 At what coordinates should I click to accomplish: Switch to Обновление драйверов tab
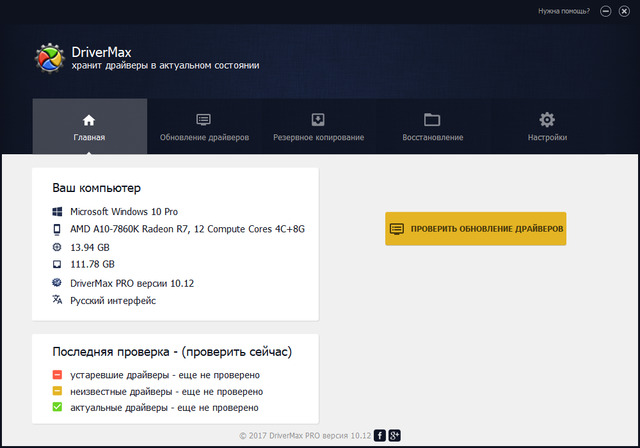[x=204, y=127]
